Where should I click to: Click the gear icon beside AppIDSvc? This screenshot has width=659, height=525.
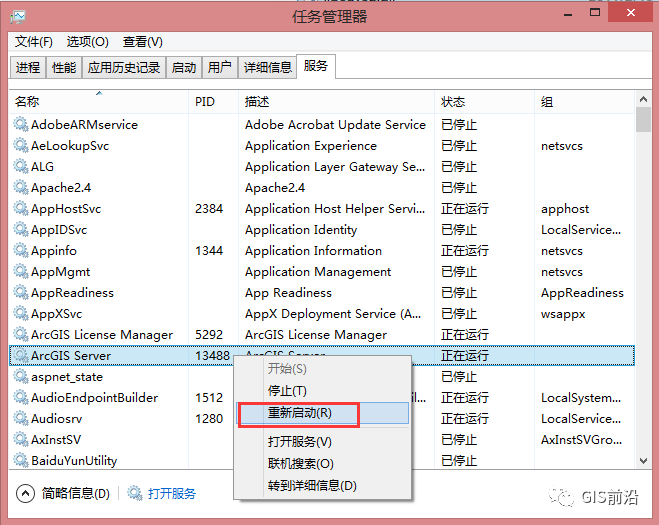[x=21, y=229]
